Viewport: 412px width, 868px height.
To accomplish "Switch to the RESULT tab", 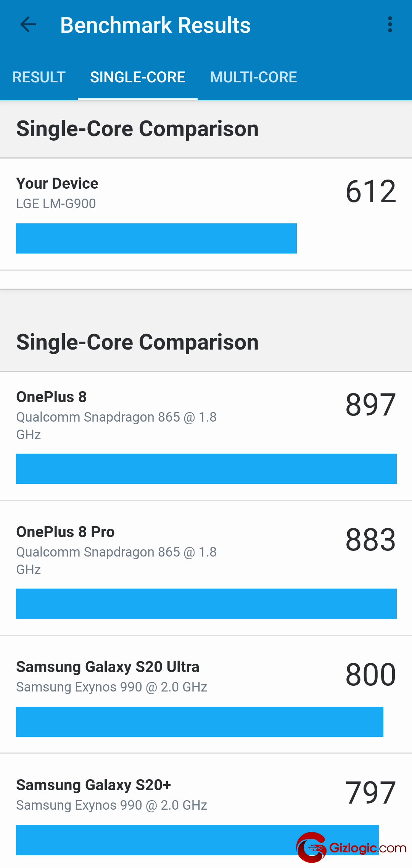I will point(39,77).
